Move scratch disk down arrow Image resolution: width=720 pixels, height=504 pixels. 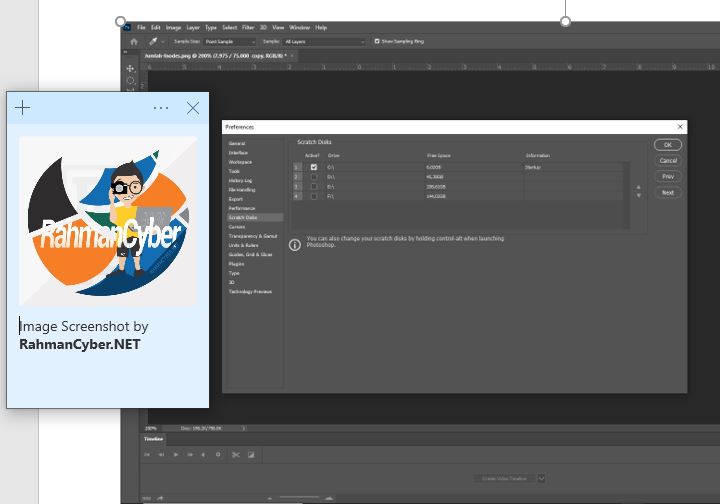click(x=638, y=196)
